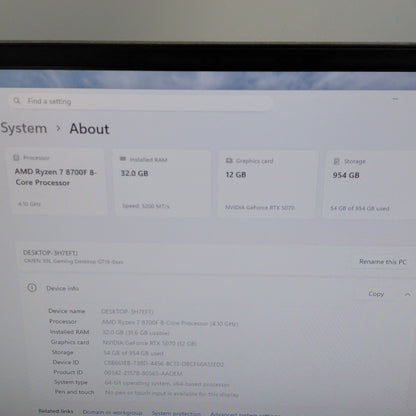This screenshot has width=416, height=416.
Task: Go back to System in breadcrumb
Action: 23,128
